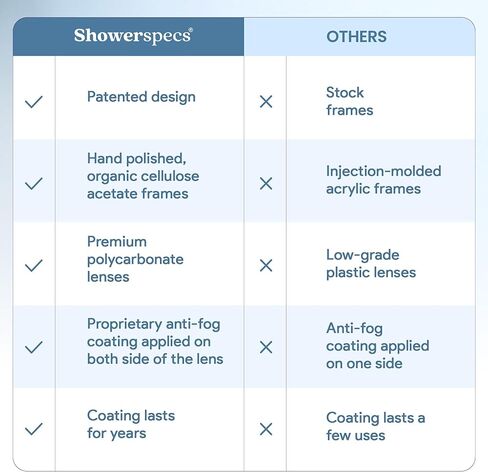
Task: Click the checkmark next to Proprietary anti-fog coating
Action: (34, 347)
